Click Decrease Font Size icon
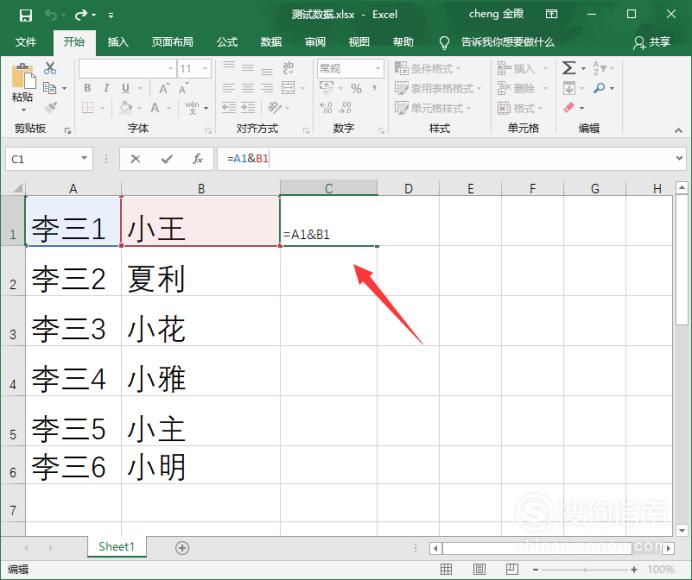This screenshot has width=692, height=580. (x=183, y=88)
